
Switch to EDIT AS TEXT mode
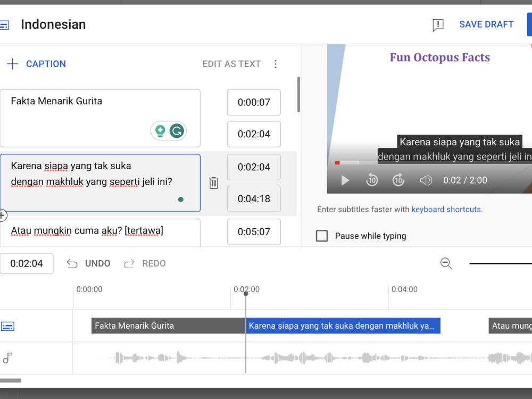231,64
